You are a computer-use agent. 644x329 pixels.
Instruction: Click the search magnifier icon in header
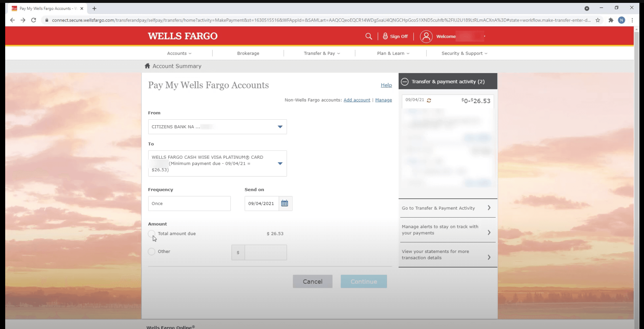pos(368,36)
